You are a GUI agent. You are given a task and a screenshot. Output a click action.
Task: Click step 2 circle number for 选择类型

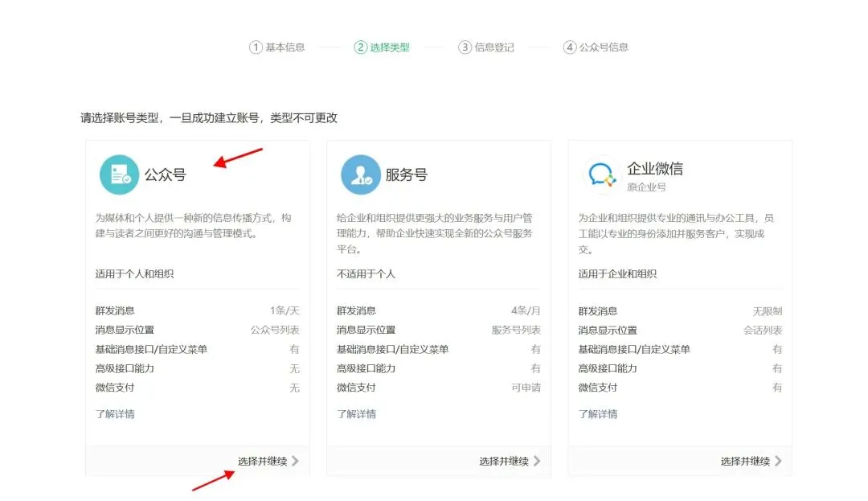coord(360,47)
